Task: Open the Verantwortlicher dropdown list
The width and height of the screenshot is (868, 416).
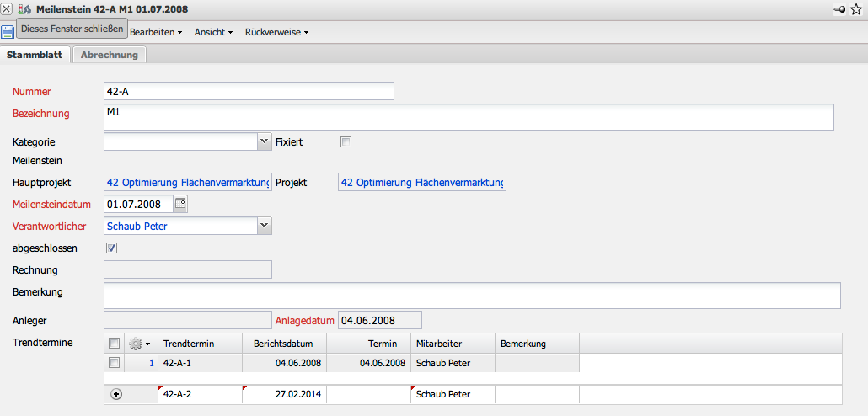Action: point(264,226)
